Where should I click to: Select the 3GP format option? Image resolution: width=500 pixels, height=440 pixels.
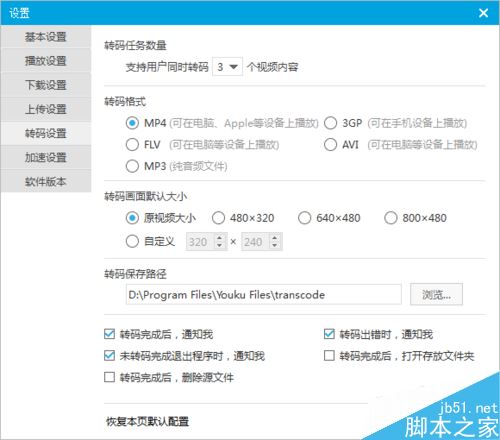[330, 123]
